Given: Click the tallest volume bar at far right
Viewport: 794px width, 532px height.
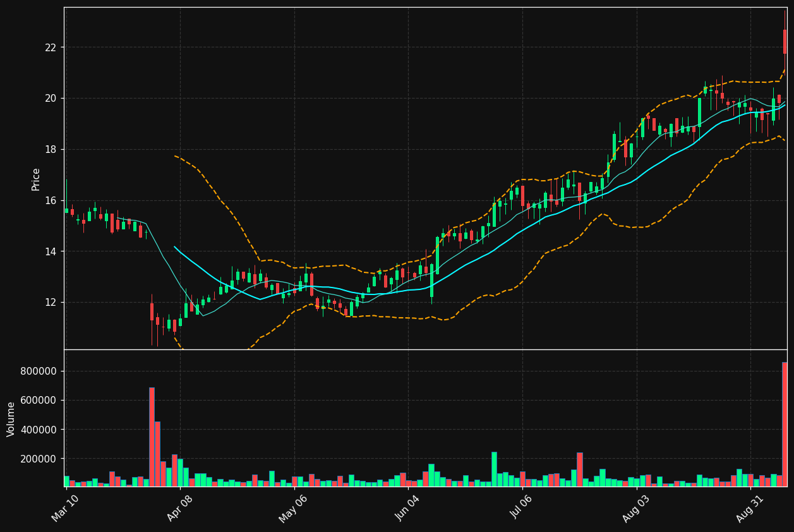Looking at the screenshot, I should 785,425.
